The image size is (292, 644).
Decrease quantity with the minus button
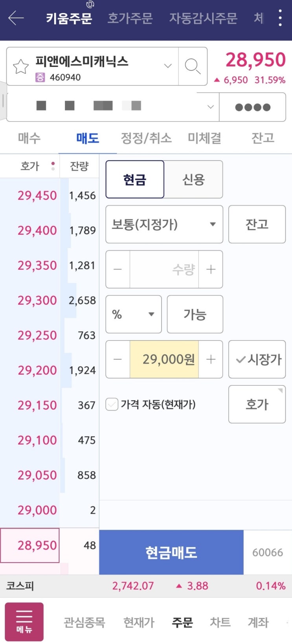(118, 269)
